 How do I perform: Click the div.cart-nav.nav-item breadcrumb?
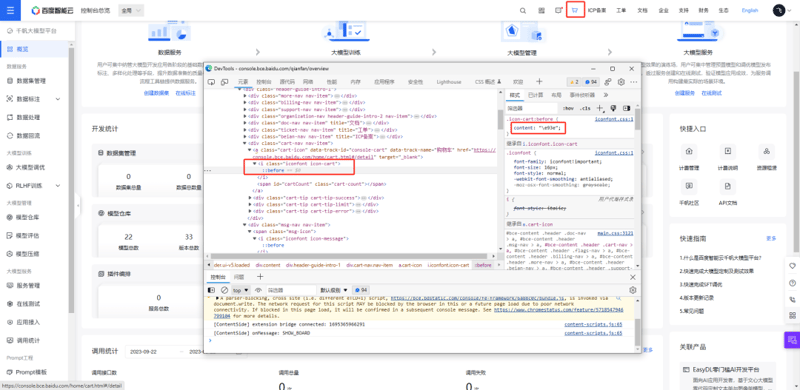(x=369, y=265)
